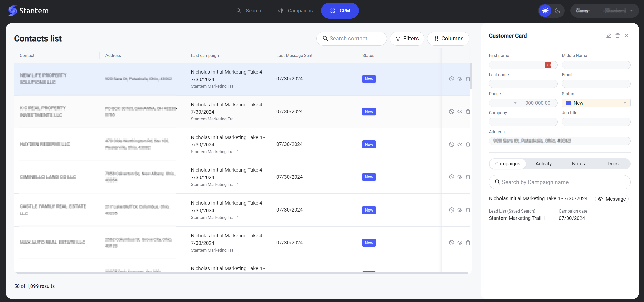644x302 pixels.
Task: Switch to the Docs tab
Action: coord(613,164)
